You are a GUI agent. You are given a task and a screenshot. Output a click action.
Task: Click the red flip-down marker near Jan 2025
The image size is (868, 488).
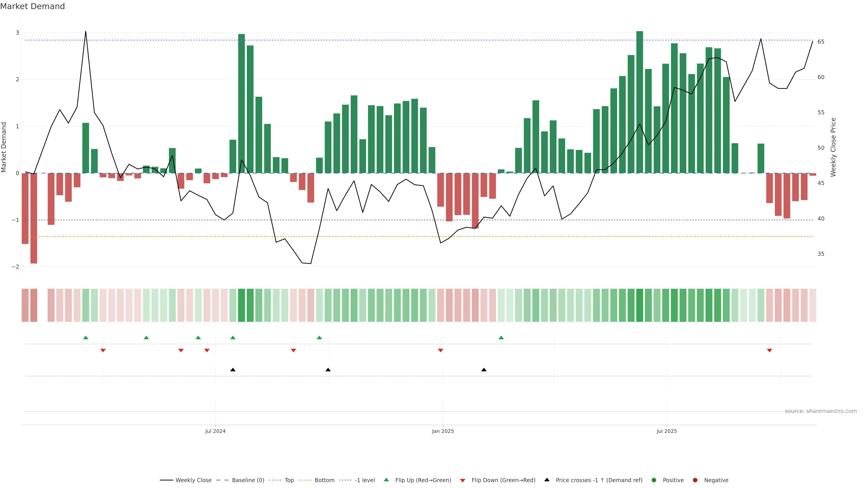click(x=440, y=351)
